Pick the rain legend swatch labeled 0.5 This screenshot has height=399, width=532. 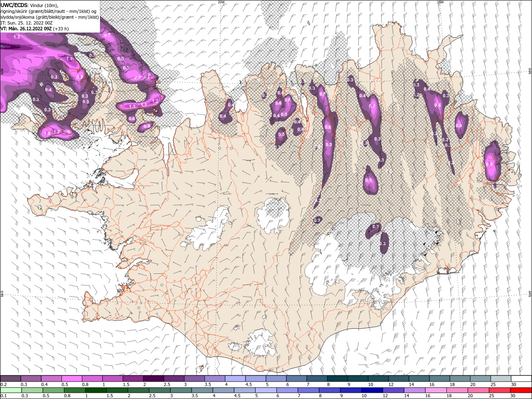pos(53,390)
